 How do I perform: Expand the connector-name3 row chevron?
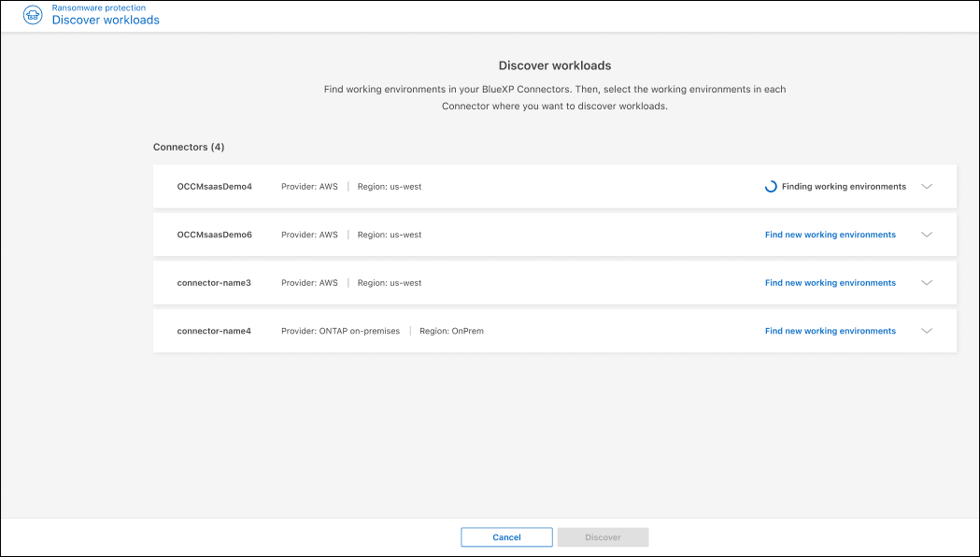point(927,283)
